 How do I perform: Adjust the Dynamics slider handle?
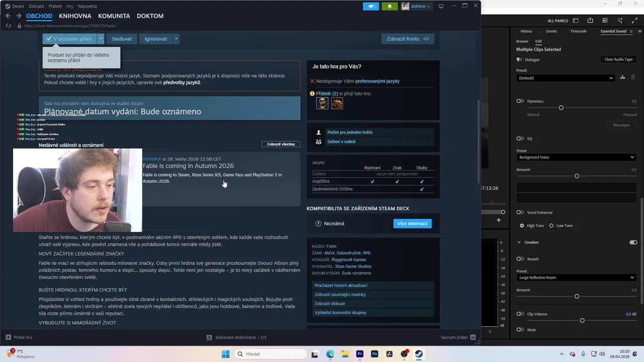point(561,108)
